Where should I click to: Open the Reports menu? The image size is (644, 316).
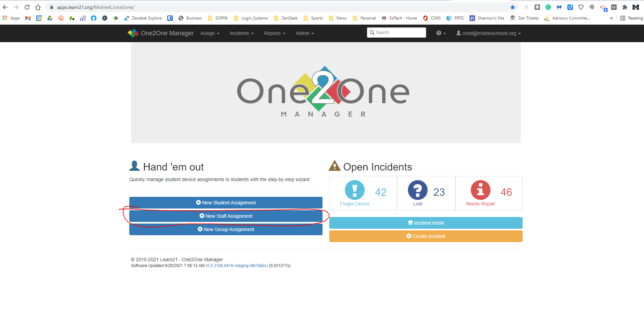click(x=274, y=33)
